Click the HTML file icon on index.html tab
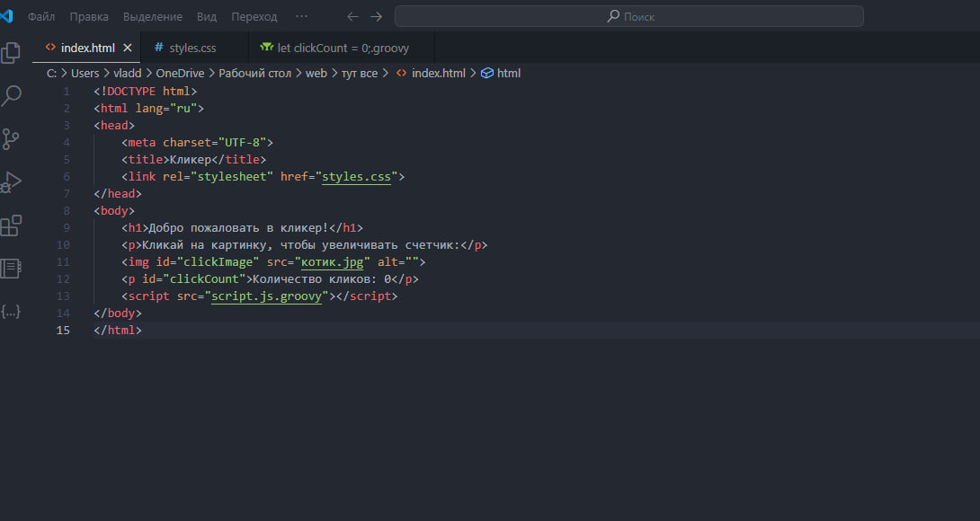 [x=50, y=47]
